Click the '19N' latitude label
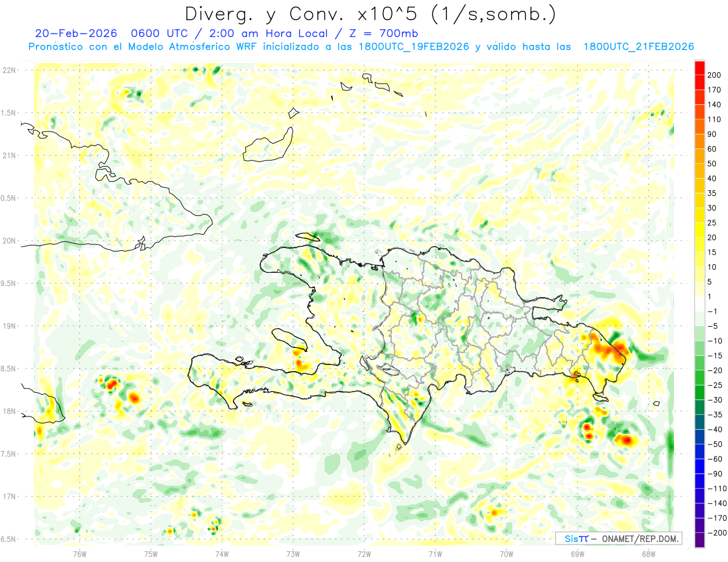Screen dimensions: 728x562 tap(9, 326)
